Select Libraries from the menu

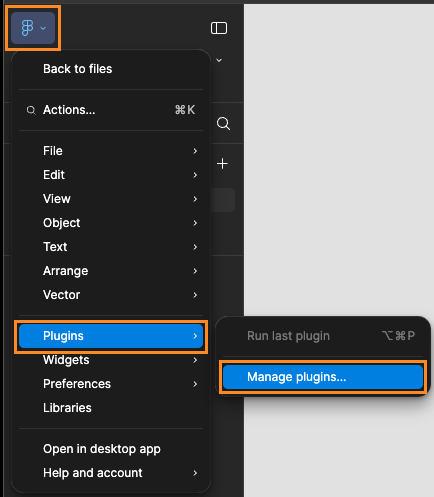coord(111,408)
